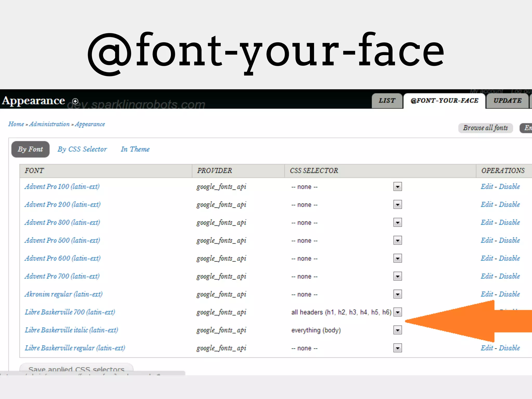Open CSS selector dropdown for Advent Pro 200
532x399 pixels.
point(397,205)
